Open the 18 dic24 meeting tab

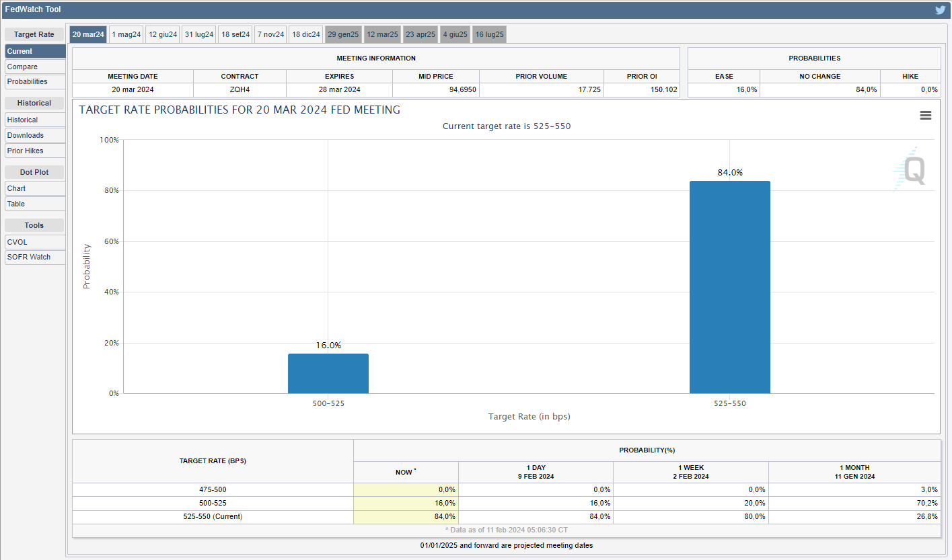[x=306, y=34]
